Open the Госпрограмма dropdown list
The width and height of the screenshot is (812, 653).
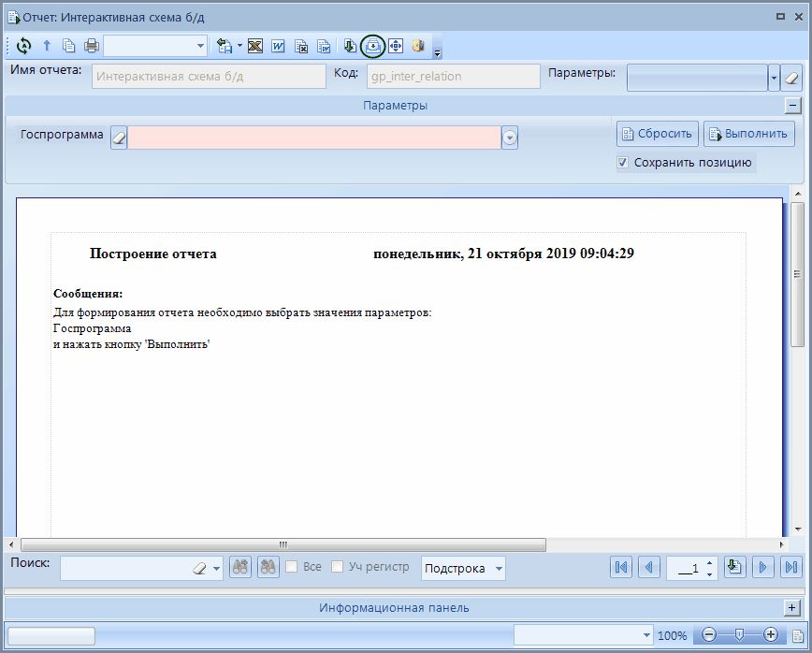coord(510,138)
